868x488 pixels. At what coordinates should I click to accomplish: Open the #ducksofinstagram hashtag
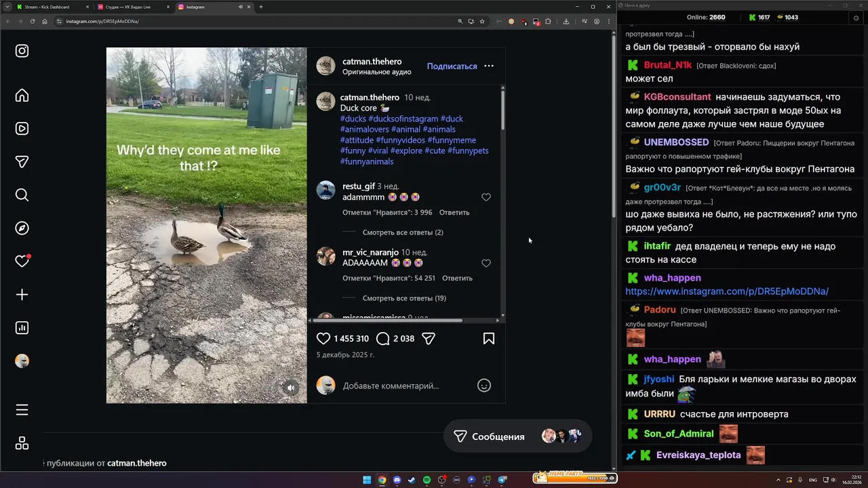click(x=403, y=119)
